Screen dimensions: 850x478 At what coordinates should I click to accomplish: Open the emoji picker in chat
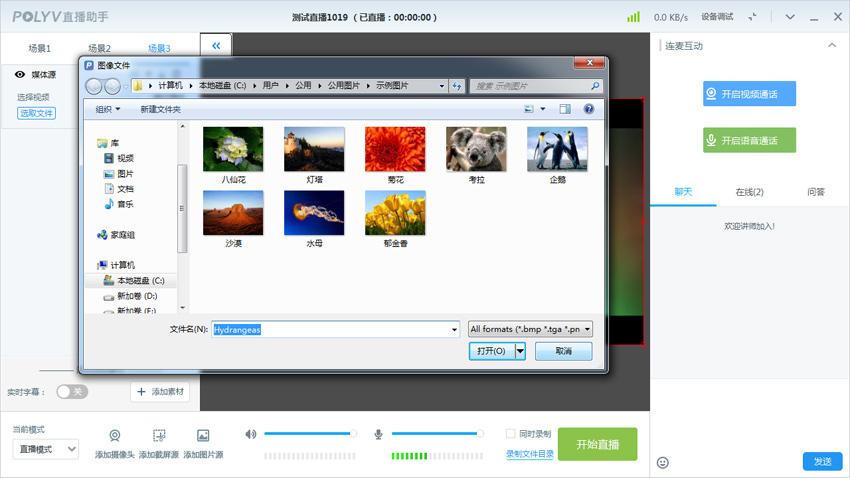(x=663, y=462)
